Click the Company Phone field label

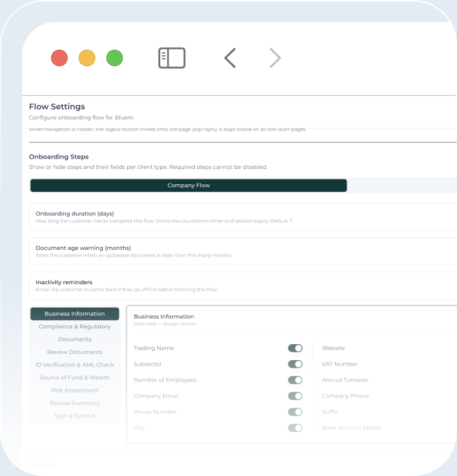[345, 396]
